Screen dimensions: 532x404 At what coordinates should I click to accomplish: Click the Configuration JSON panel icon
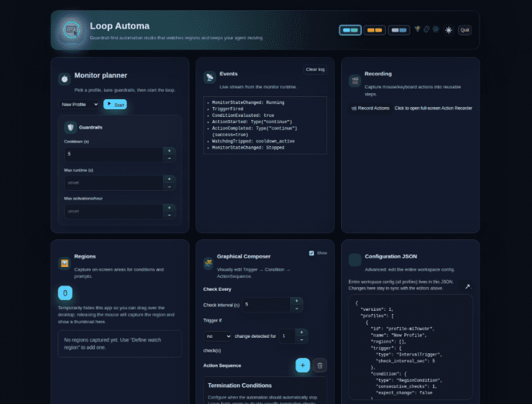point(355,260)
